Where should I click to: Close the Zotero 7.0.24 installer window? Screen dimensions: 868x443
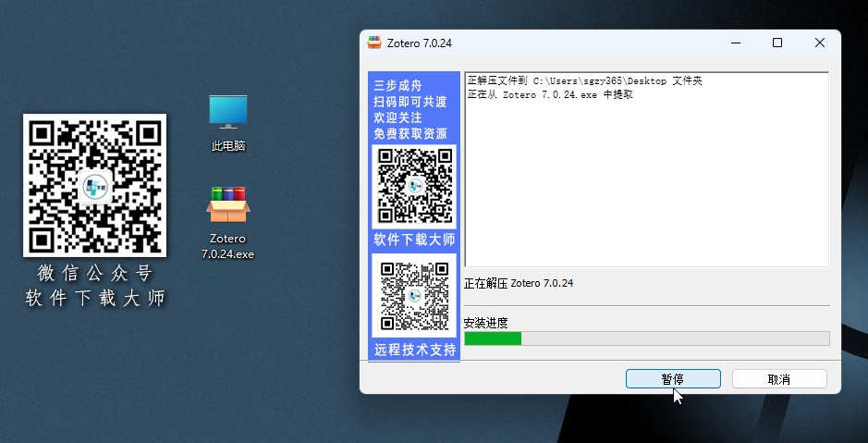820,43
